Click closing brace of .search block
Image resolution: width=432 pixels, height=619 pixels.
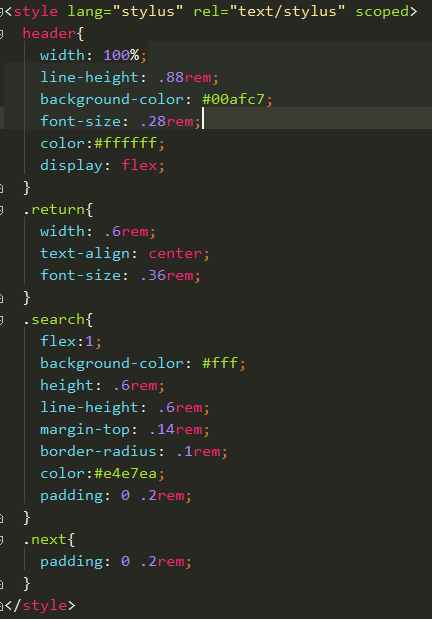26,518
